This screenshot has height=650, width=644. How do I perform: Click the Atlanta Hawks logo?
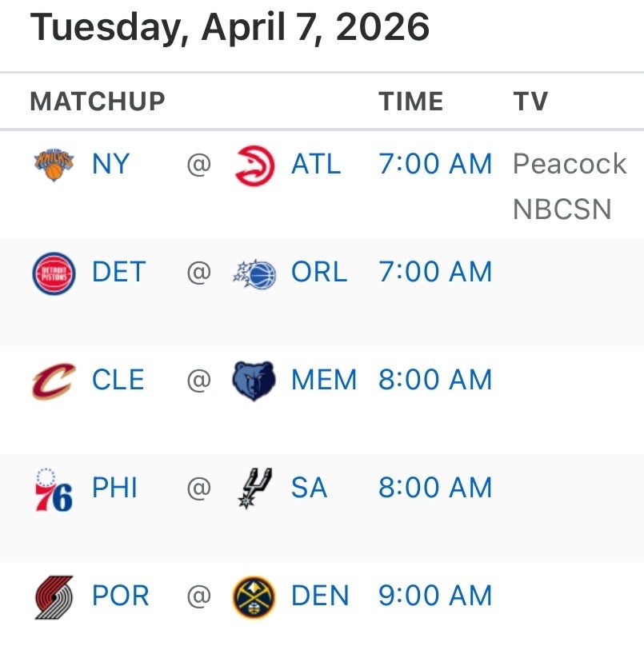click(x=254, y=165)
